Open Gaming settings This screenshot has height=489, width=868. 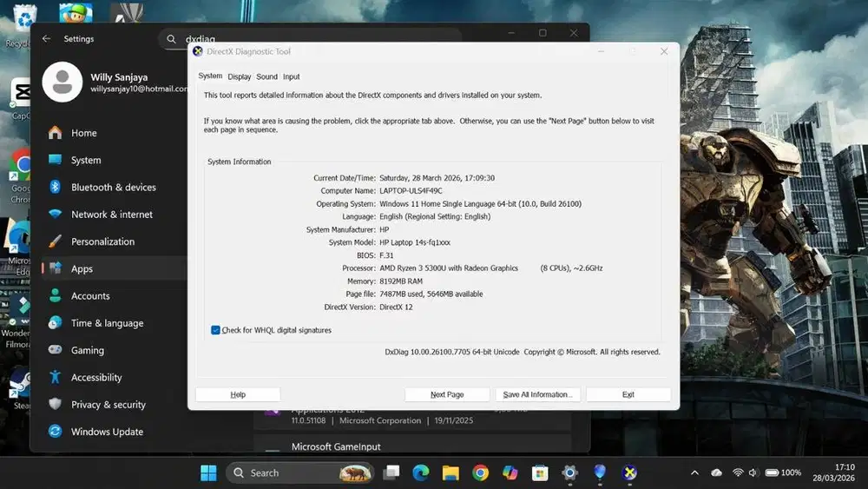[114, 350]
